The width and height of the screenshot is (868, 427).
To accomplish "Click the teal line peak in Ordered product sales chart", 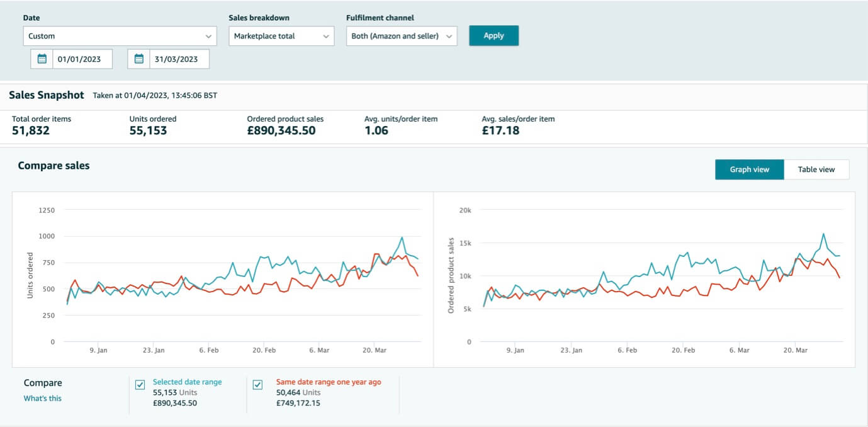I will (x=823, y=234).
